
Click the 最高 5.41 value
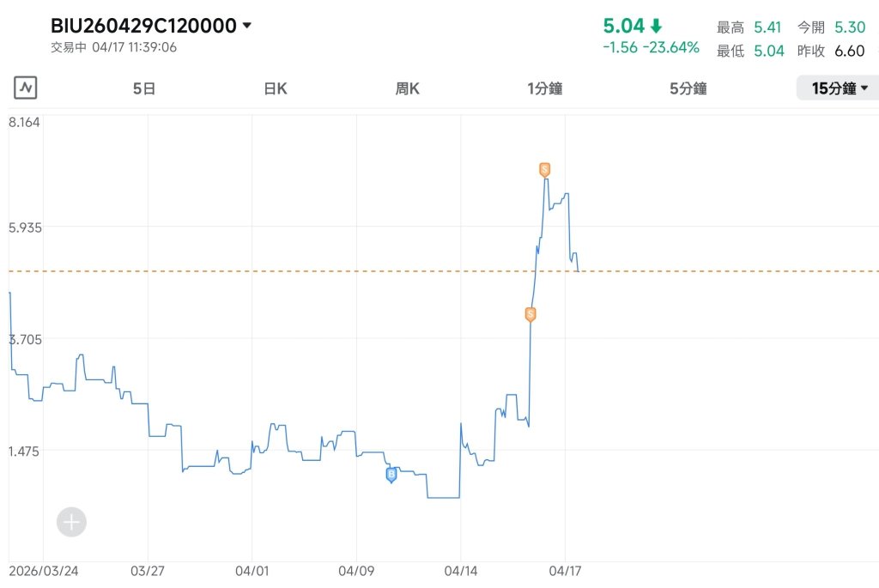tap(767, 27)
